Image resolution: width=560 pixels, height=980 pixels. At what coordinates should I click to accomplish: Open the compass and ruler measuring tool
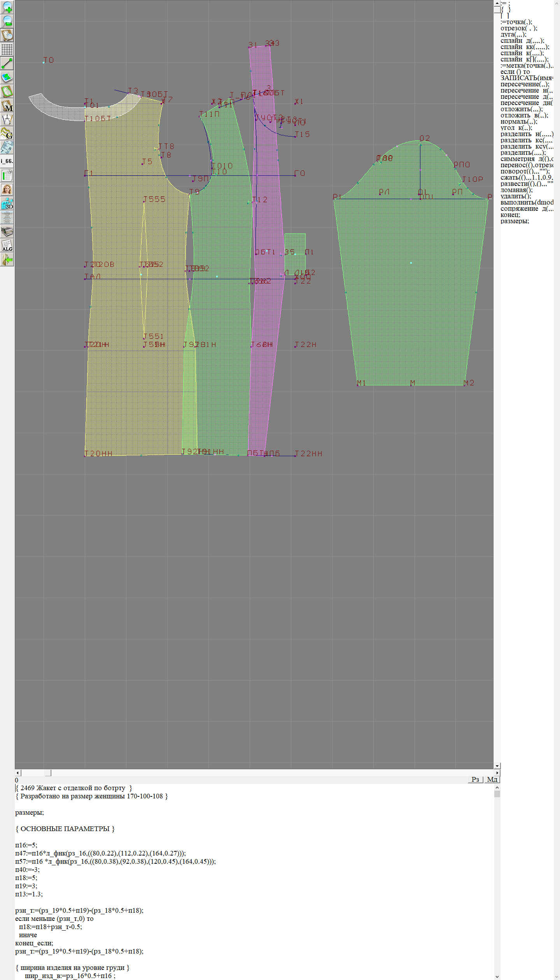pos(7,119)
